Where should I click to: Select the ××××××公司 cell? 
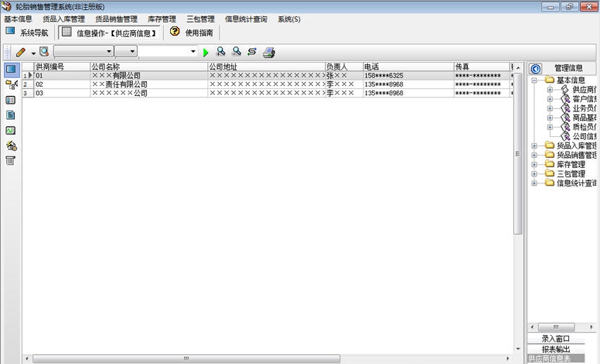pos(149,93)
